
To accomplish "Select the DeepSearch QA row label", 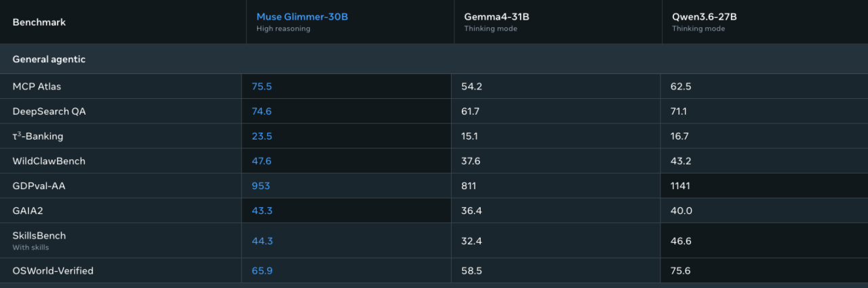I will pos(49,111).
